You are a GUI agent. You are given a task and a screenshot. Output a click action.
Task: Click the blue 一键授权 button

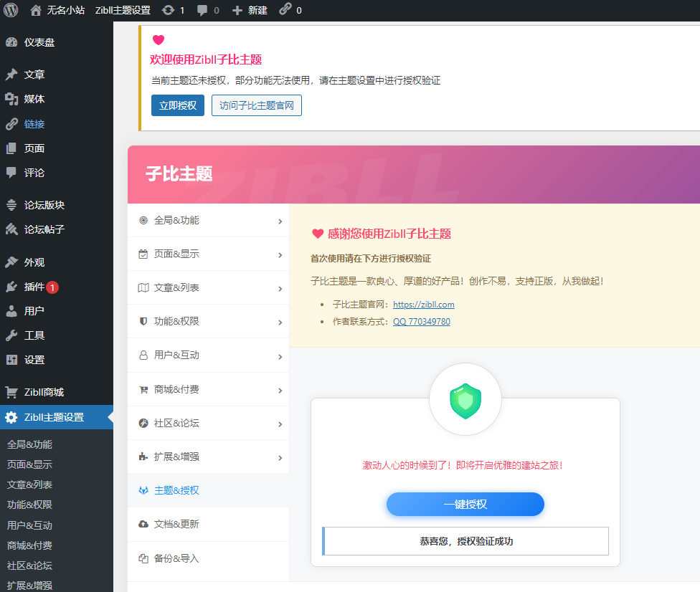click(x=465, y=504)
